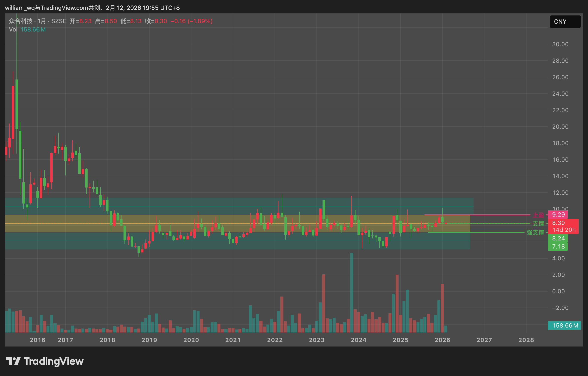
Task: Open the CNY currency selector
Action: click(565, 22)
